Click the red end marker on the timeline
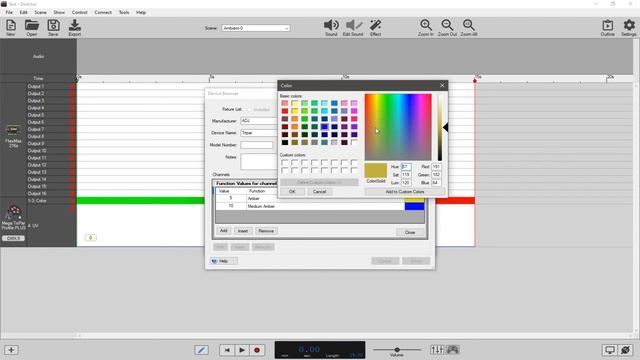This screenshot has width=640, height=360. [475, 81]
